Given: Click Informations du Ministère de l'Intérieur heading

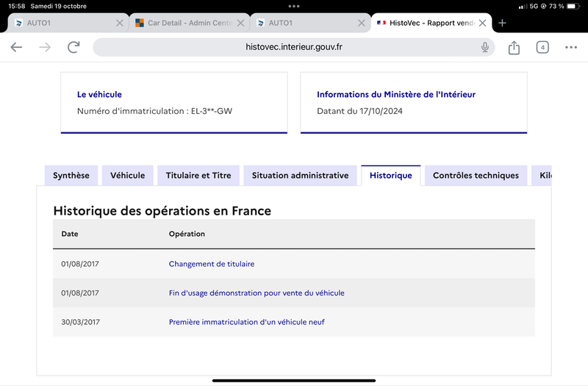Looking at the screenshot, I should point(396,95).
